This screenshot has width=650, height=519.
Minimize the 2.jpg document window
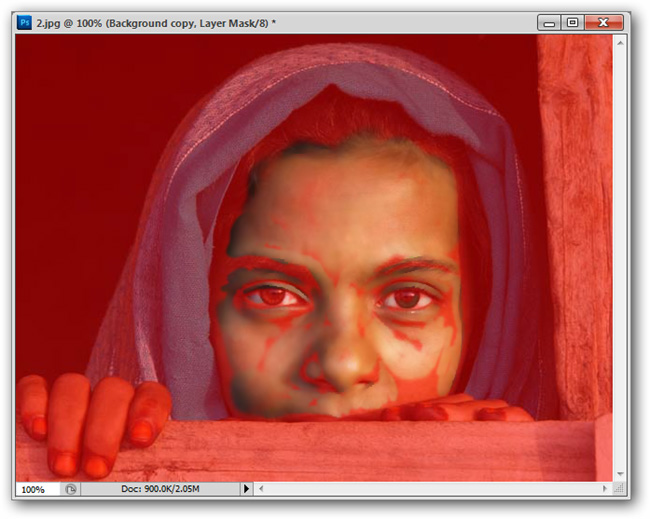point(549,23)
